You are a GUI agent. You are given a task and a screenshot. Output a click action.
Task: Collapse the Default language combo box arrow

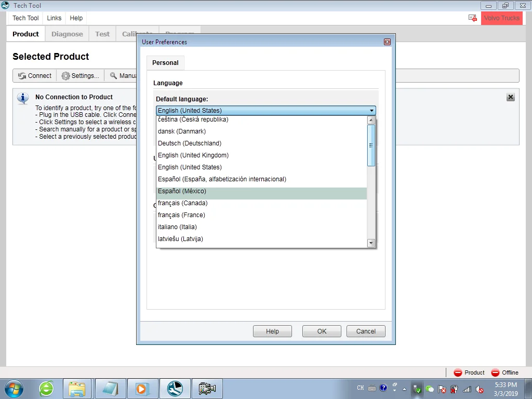tap(371, 111)
